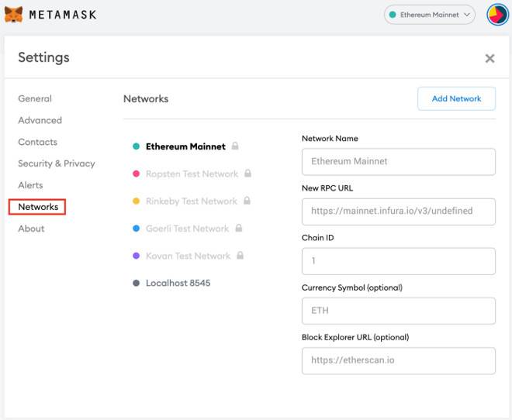Viewport: 512px width, 420px height.
Task: Select Networks in settings sidebar
Action: tap(38, 207)
